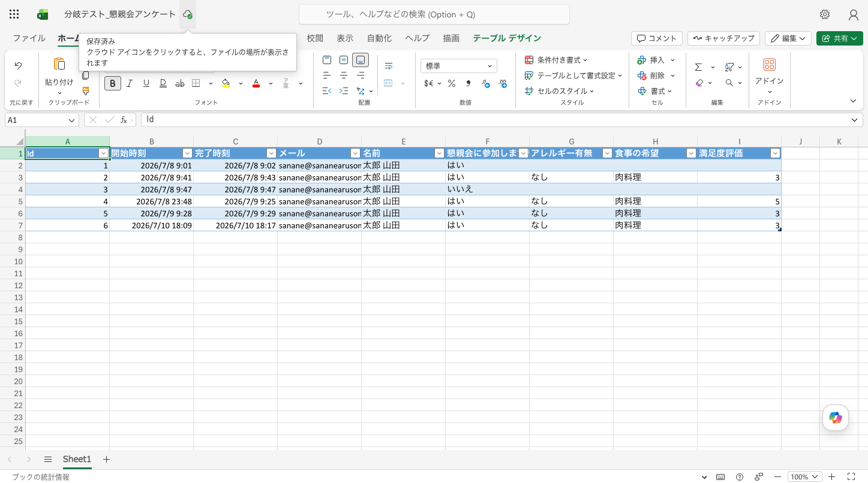The image size is (868, 483).
Task: Expand the Name Box dropdown arrow
Action: click(72, 120)
